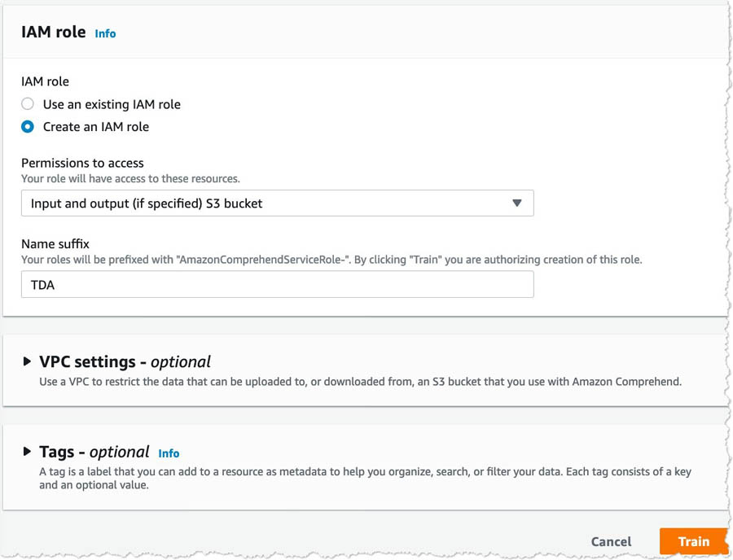Click the Tags section description paragraph
The image size is (733, 560).
[x=365, y=479]
